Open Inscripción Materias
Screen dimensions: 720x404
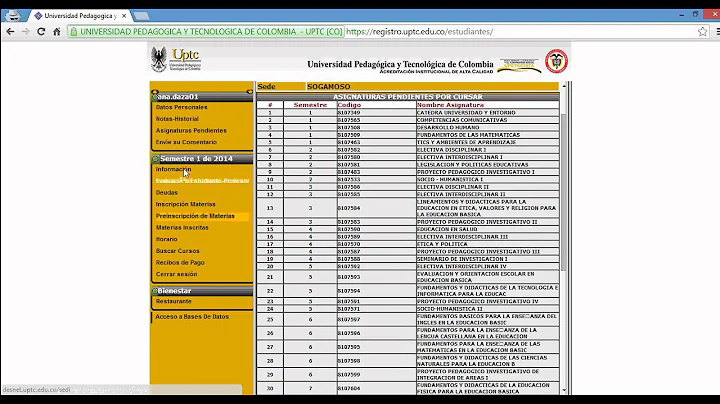[186, 204]
